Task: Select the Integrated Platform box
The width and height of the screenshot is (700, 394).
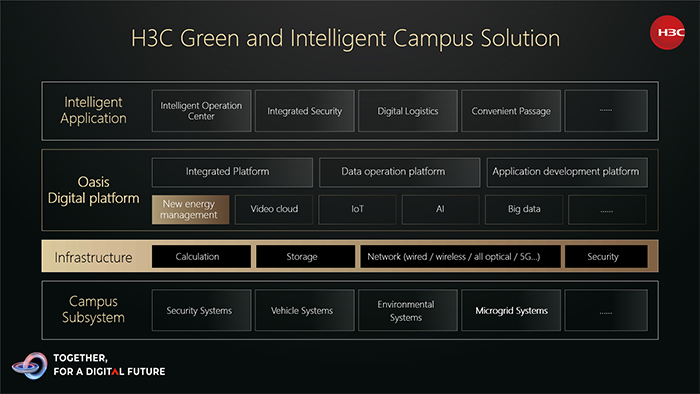Action: tap(232, 172)
